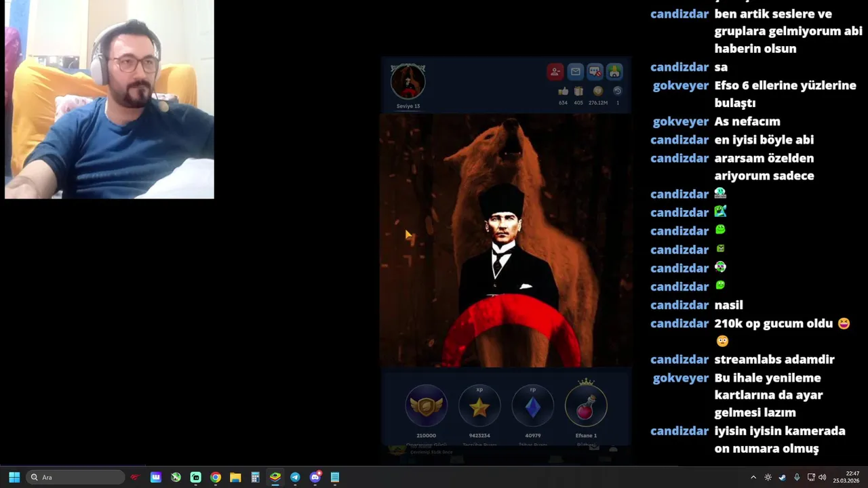Expand the system tray hidden icons chevron

pyautogui.click(x=753, y=477)
